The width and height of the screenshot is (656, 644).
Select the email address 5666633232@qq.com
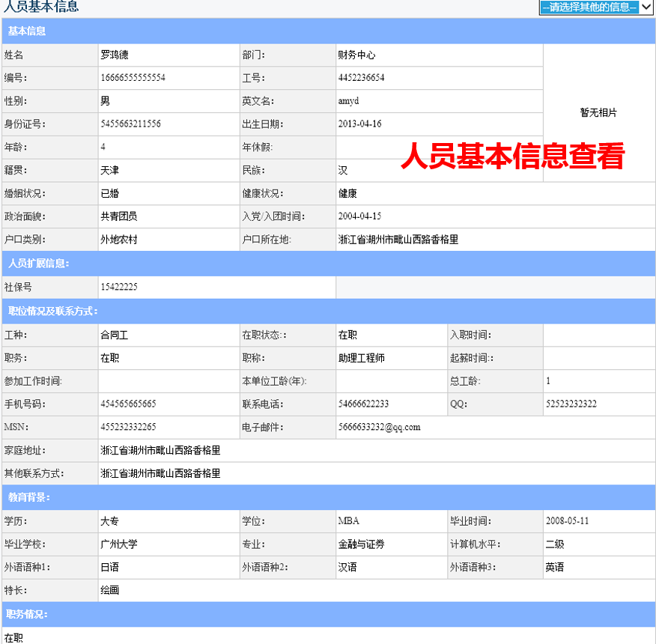[385, 427]
